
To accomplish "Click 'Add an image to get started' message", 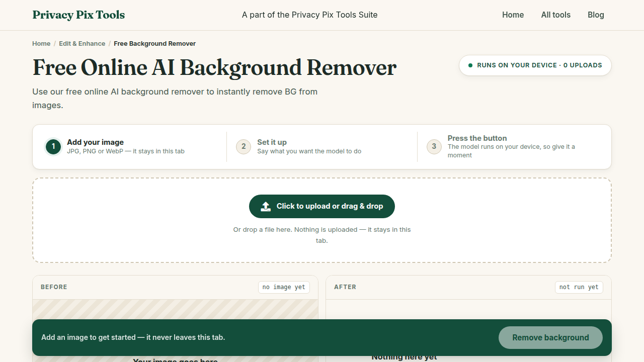I will pyautogui.click(x=133, y=337).
